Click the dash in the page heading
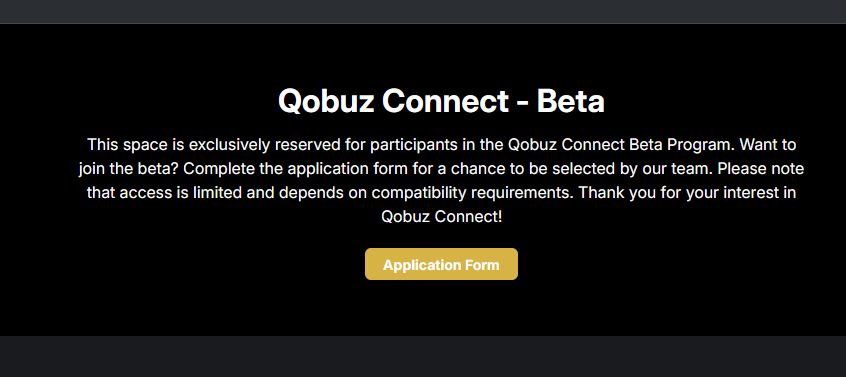Viewport: 846px width, 377px height. pyautogui.click(x=522, y=102)
